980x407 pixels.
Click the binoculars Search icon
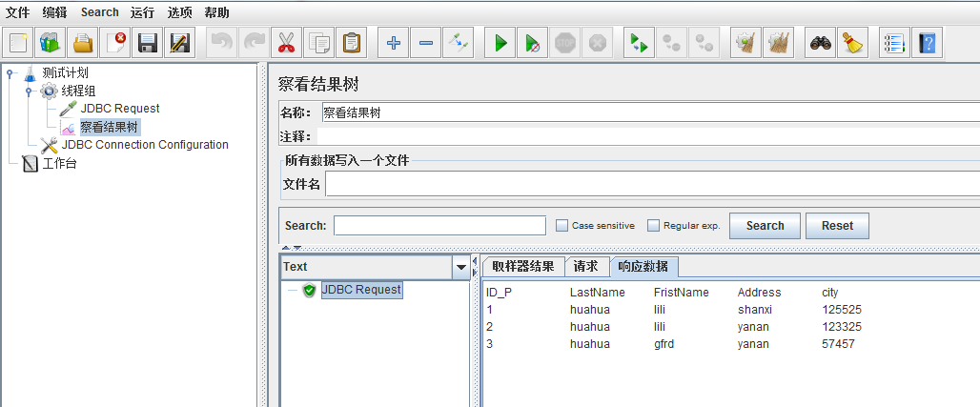pyautogui.click(x=820, y=43)
